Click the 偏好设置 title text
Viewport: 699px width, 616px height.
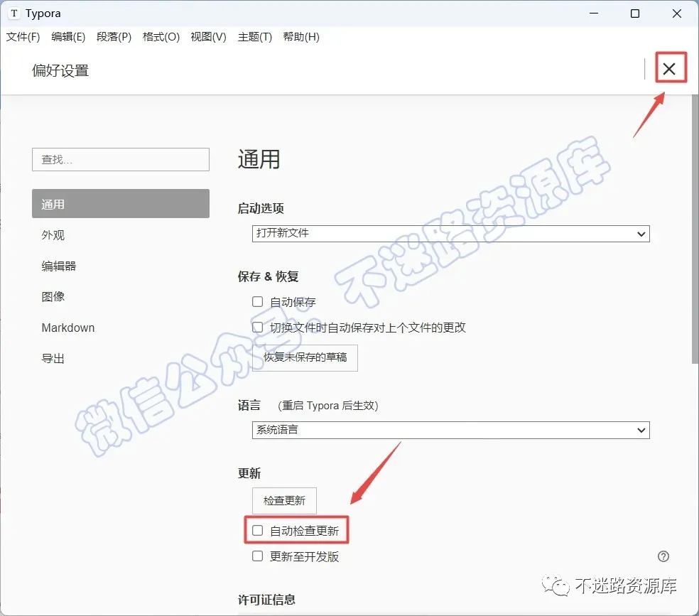point(60,70)
